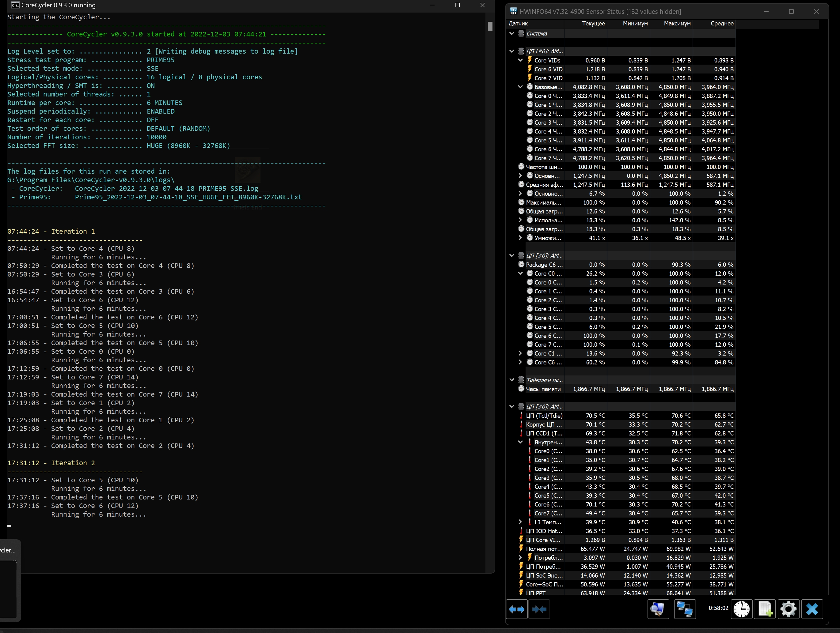Click the clock reset-timer icon

[741, 609]
